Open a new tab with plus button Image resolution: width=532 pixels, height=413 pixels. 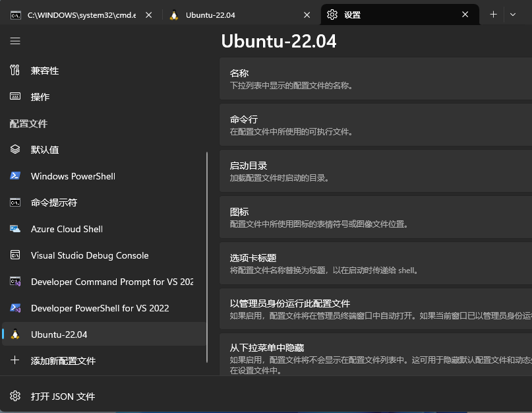493,15
